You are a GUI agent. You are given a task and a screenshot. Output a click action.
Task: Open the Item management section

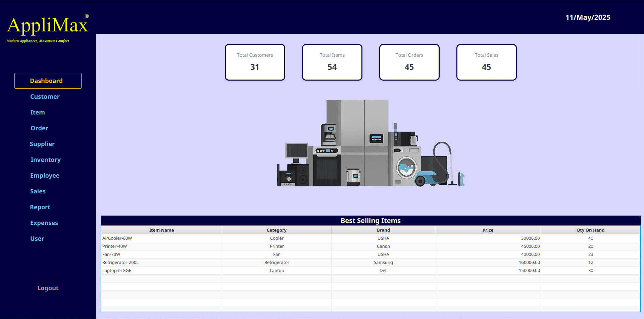[x=37, y=112]
